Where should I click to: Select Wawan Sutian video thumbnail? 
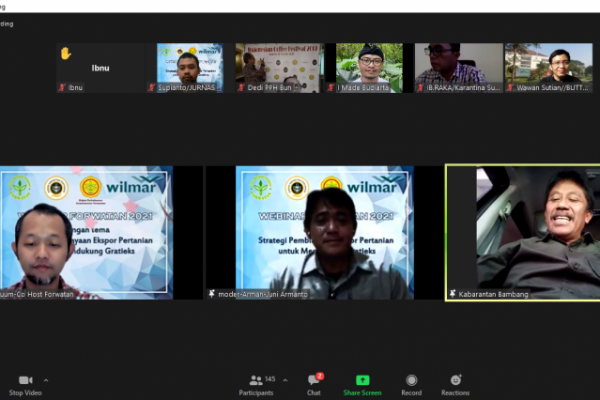(x=548, y=65)
